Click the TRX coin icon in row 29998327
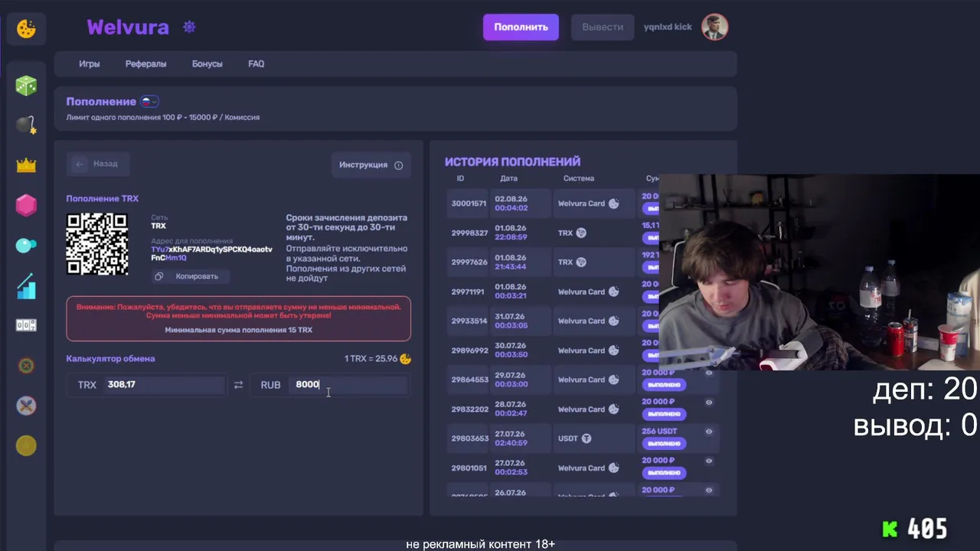 coord(581,233)
